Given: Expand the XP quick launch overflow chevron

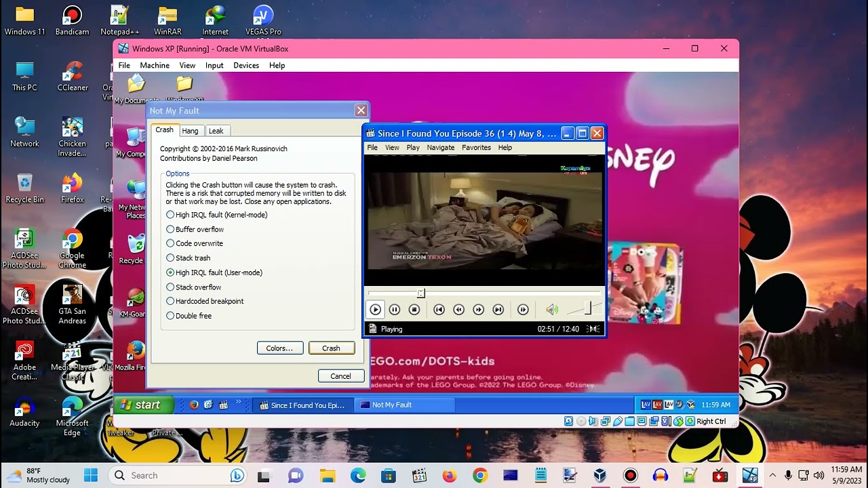Looking at the screenshot, I should (238, 403).
